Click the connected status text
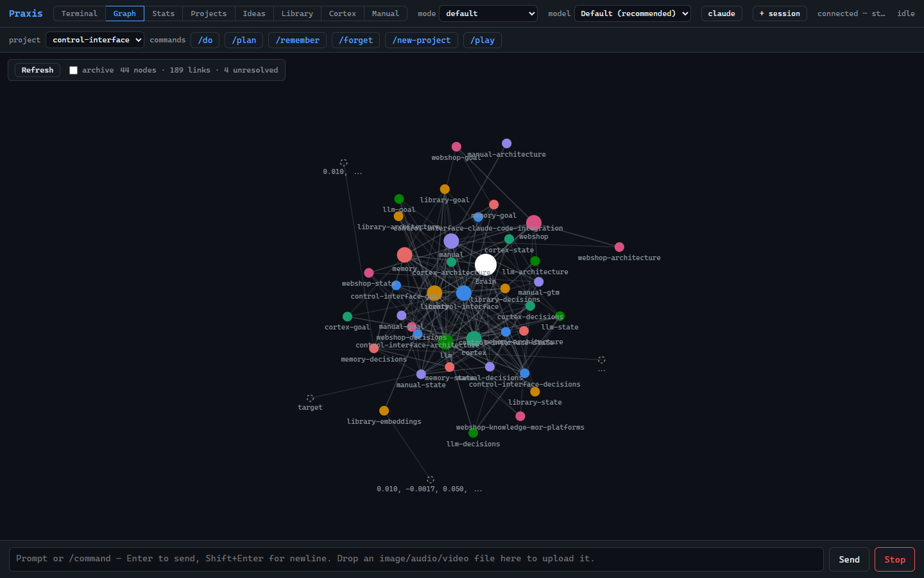 click(x=851, y=13)
